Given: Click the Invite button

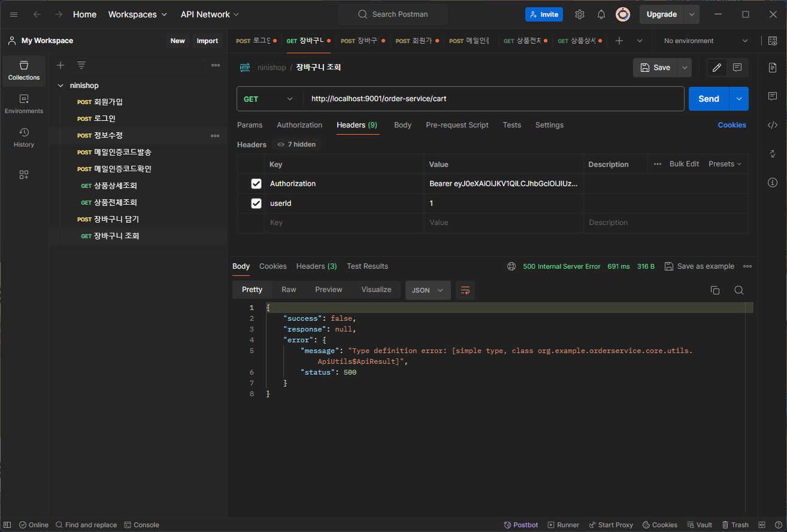Looking at the screenshot, I should coord(544,14).
